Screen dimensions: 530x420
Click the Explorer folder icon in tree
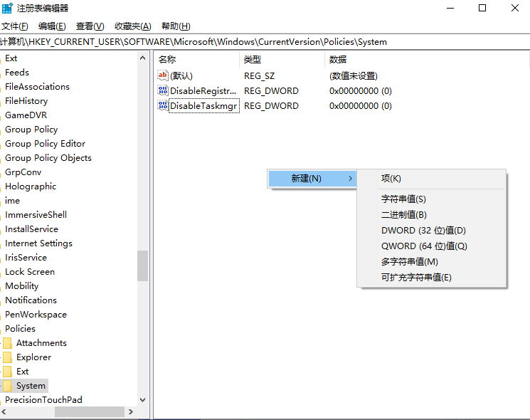coord(7,357)
